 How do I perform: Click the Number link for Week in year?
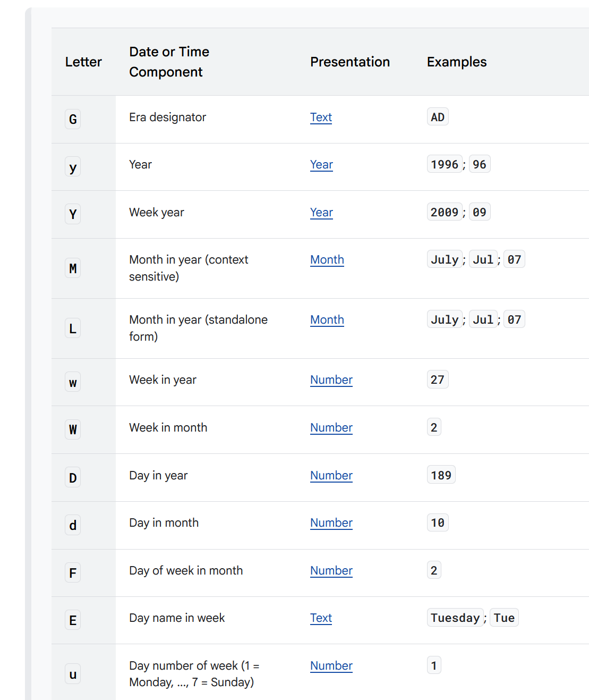click(331, 380)
